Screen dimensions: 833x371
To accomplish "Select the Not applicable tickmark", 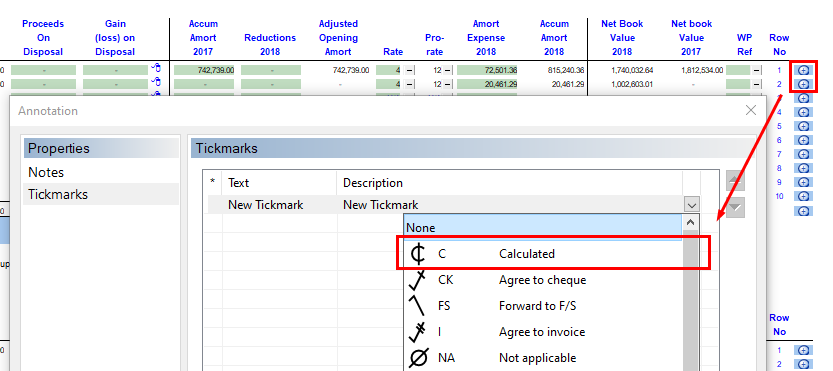I will tap(543, 358).
